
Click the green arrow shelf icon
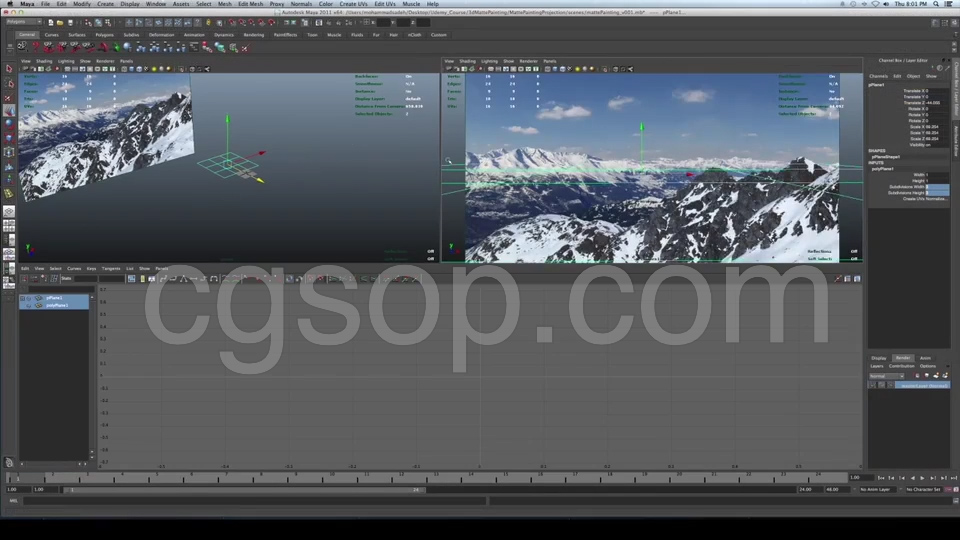tap(116, 47)
